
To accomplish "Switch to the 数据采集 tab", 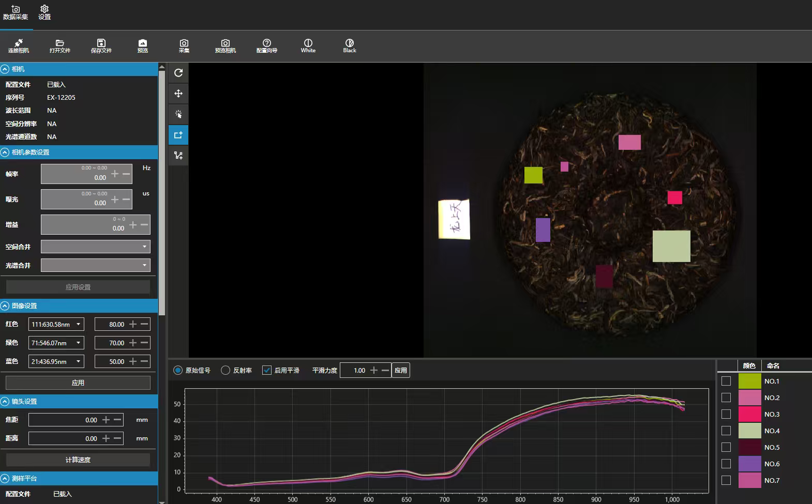I will (16, 12).
